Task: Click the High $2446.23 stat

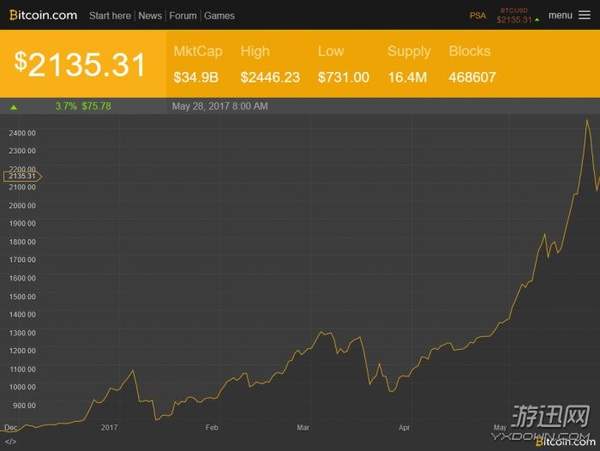Action: pos(271,64)
